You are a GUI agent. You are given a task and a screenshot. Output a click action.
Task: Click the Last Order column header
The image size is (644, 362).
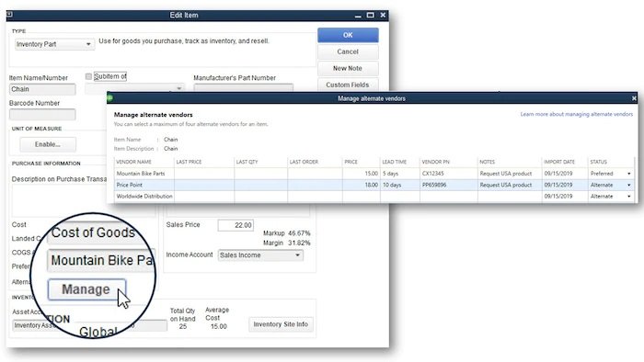(315, 162)
